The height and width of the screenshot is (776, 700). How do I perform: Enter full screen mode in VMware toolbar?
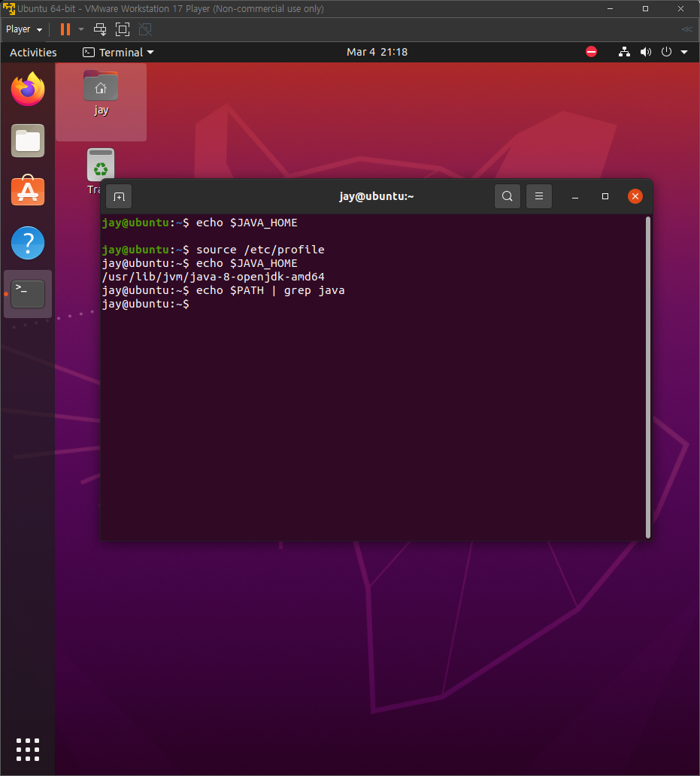(123, 29)
